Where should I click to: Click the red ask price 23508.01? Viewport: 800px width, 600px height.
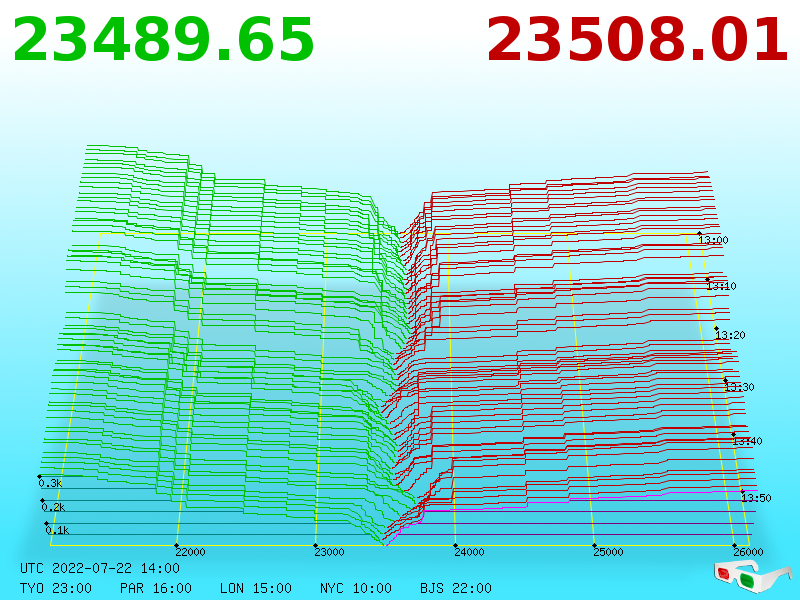click(x=637, y=40)
